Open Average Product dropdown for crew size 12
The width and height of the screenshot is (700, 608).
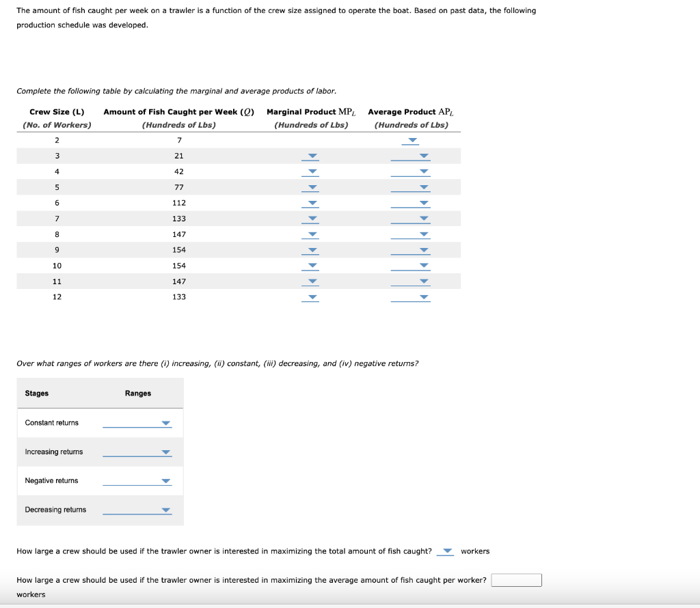click(x=411, y=297)
